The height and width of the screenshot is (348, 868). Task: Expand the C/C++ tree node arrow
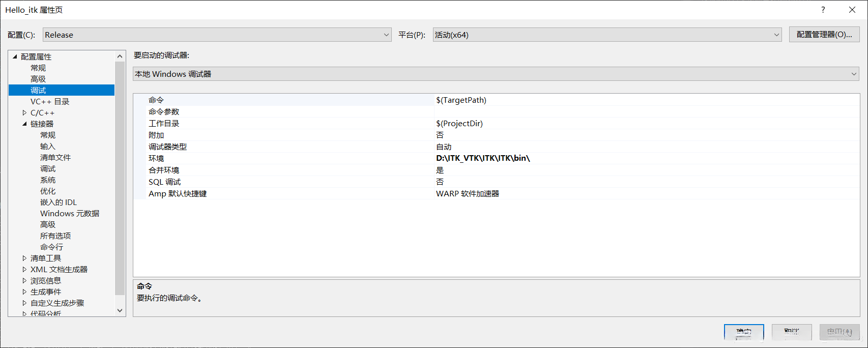tap(24, 112)
